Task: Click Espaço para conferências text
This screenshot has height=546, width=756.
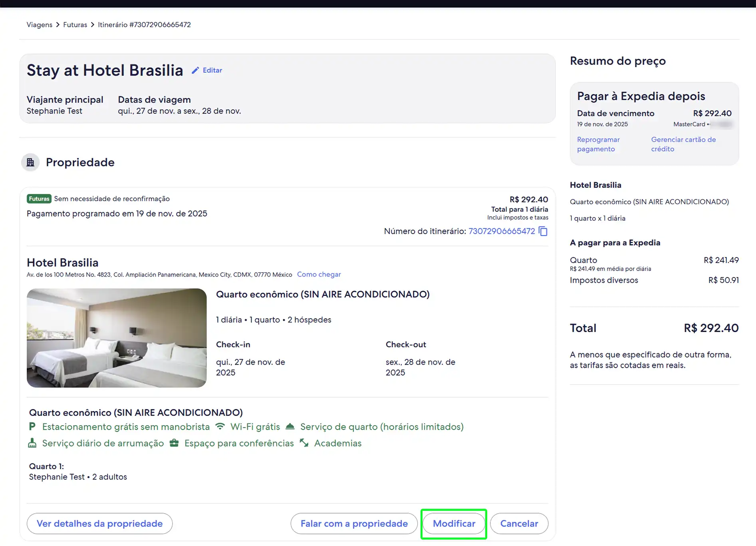Action: 239,443
